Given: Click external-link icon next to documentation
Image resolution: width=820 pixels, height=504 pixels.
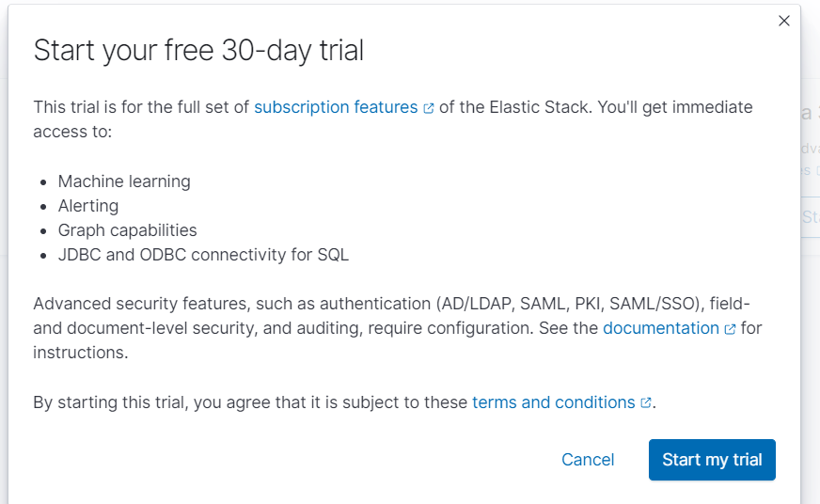Looking at the screenshot, I should (730, 329).
